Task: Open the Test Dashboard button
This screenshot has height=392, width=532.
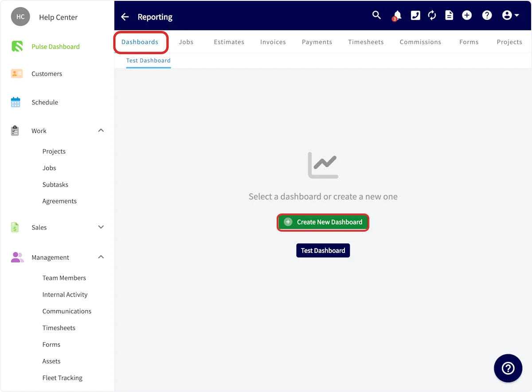Action: (323, 250)
